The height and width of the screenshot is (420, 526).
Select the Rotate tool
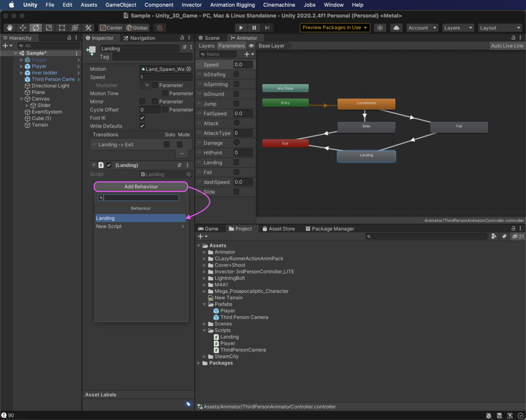coord(36,28)
